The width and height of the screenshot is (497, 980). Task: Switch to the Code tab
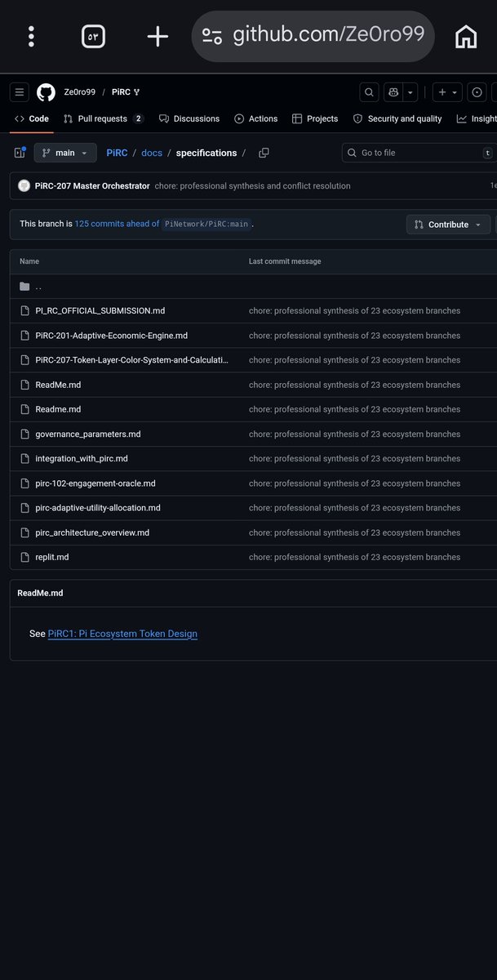pos(32,118)
